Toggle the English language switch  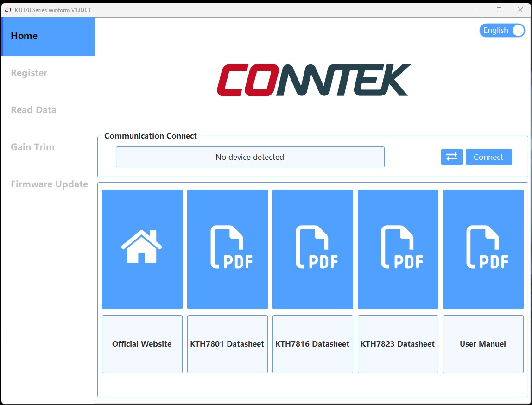click(x=502, y=31)
